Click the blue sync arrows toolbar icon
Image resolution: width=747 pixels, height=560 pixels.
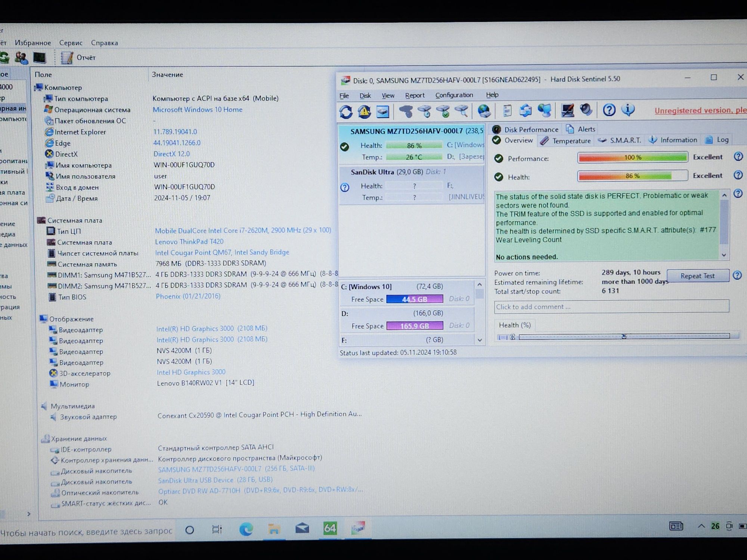(526, 111)
